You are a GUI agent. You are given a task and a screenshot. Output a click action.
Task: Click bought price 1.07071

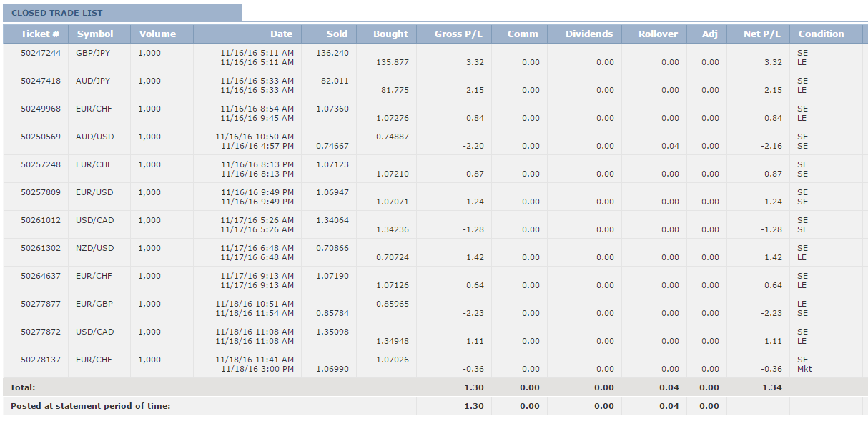pos(392,202)
